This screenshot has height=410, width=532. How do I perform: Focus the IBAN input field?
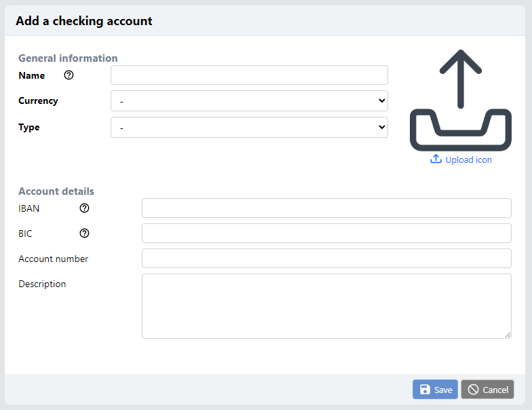326,208
